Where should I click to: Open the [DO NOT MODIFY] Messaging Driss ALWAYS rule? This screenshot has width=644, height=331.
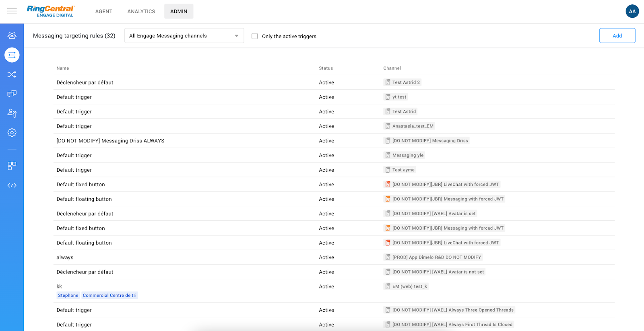click(x=110, y=141)
